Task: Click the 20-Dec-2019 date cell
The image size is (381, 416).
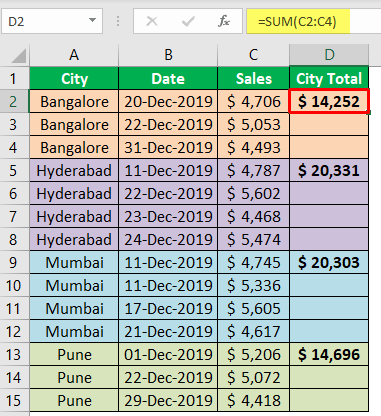Action: point(168,102)
